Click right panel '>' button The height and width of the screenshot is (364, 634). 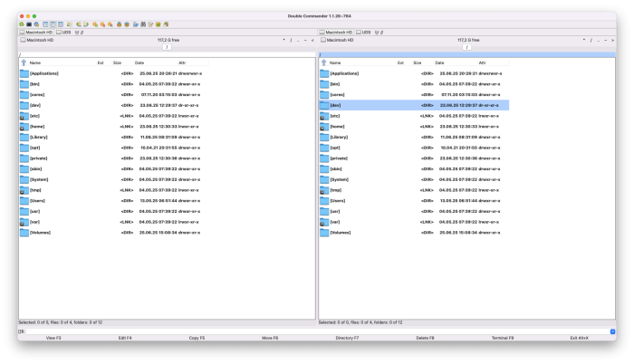point(612,40)
